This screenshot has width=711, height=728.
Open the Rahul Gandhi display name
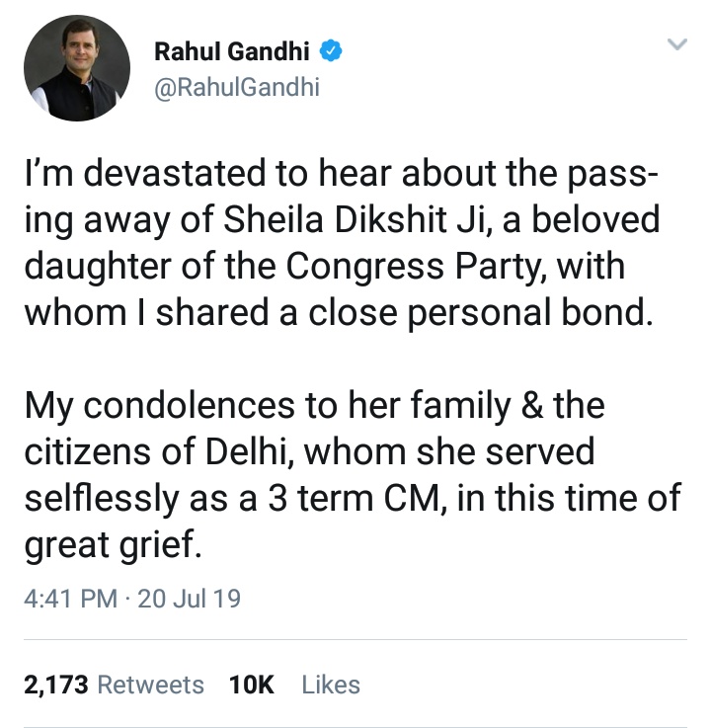click(x=234, y=52)
